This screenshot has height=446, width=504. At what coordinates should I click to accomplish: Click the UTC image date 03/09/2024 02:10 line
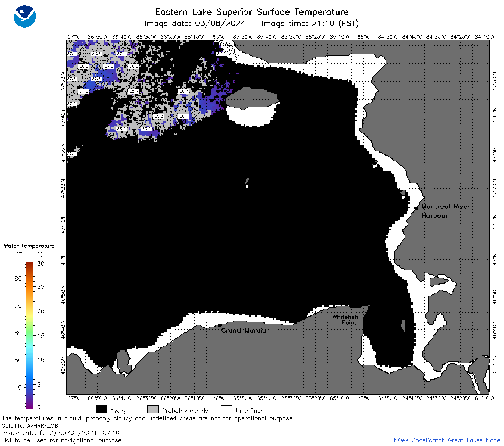[x=61, y=433]
